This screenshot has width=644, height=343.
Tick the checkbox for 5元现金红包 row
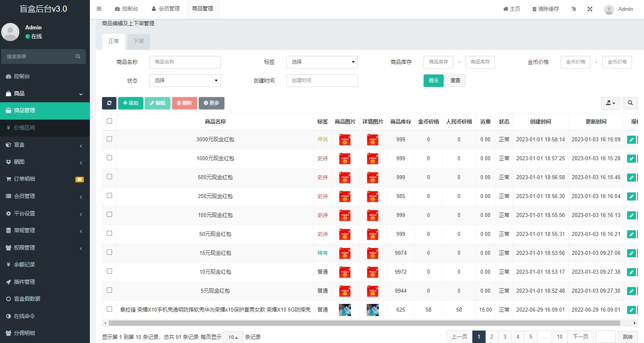[x=109, y=290]
